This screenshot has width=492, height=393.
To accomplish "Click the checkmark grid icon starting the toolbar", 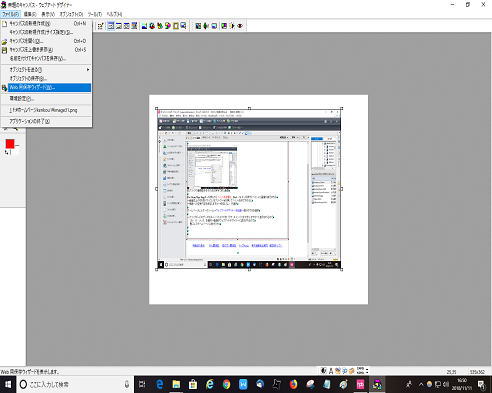I will click(100, 26).
